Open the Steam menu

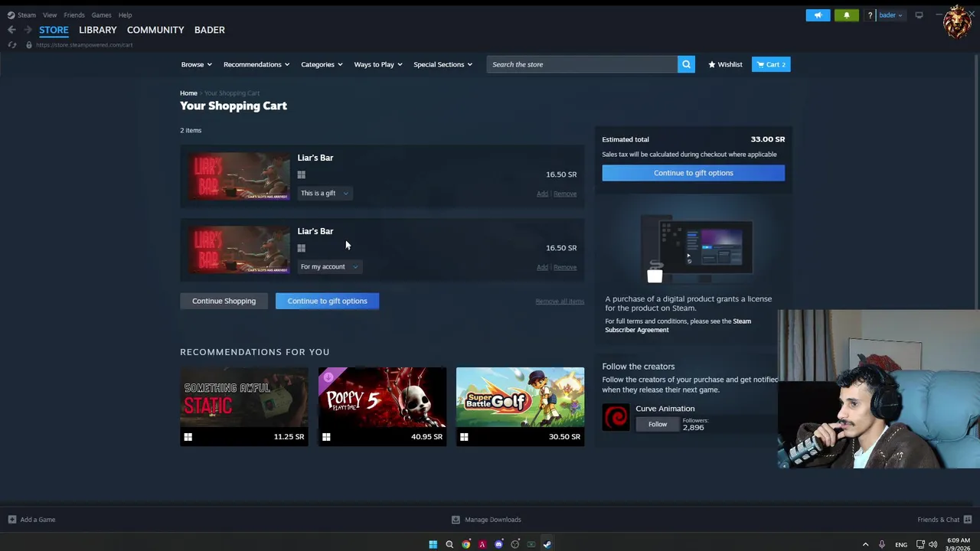21,15
